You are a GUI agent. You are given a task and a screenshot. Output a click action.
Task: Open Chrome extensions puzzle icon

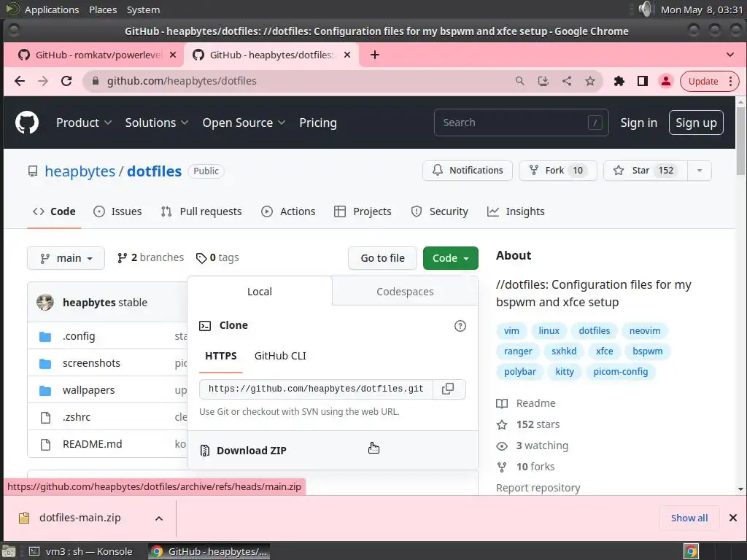click(619, 81)
